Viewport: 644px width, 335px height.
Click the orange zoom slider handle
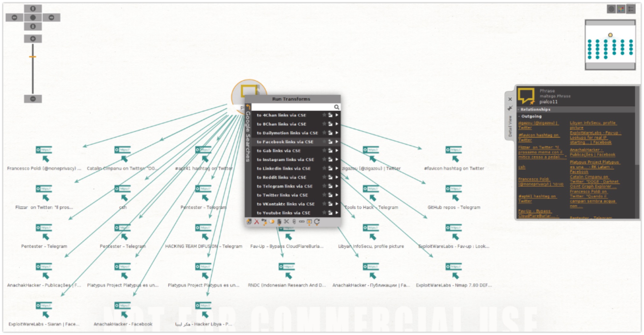pyautogui.click(x=33, y=57)
